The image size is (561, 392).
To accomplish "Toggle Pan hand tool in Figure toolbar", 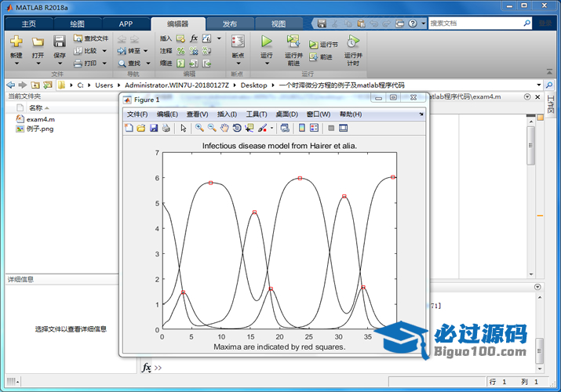I will click(224, 128).
